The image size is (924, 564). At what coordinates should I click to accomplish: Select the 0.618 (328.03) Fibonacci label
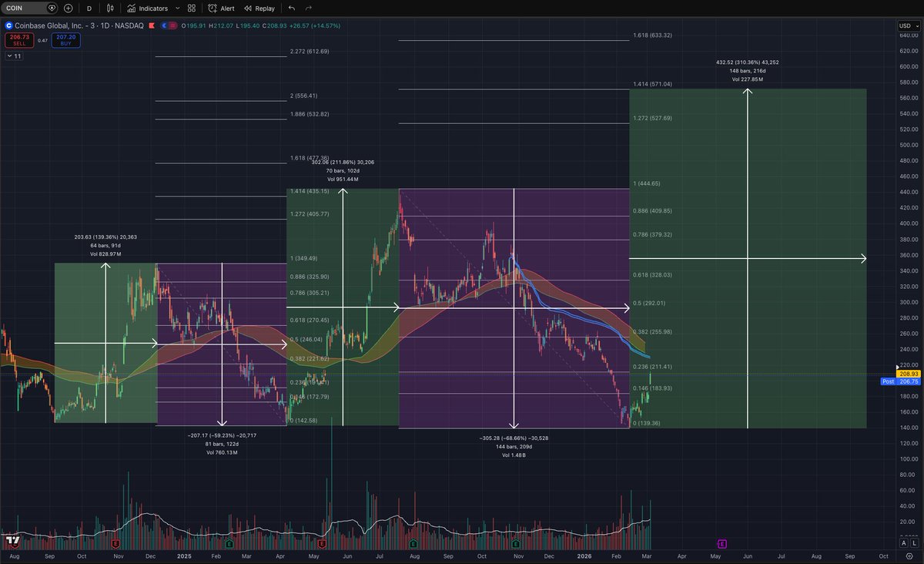point(652,275)
